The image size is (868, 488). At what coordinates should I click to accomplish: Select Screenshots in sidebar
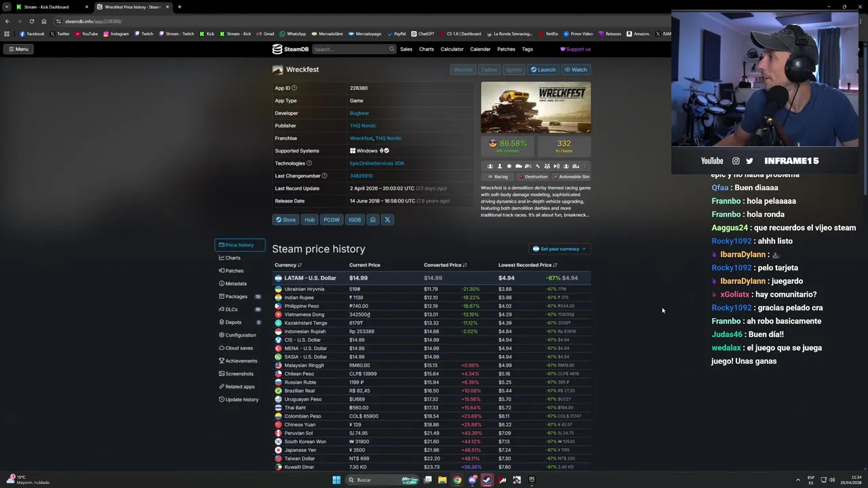tap(239, 373)
